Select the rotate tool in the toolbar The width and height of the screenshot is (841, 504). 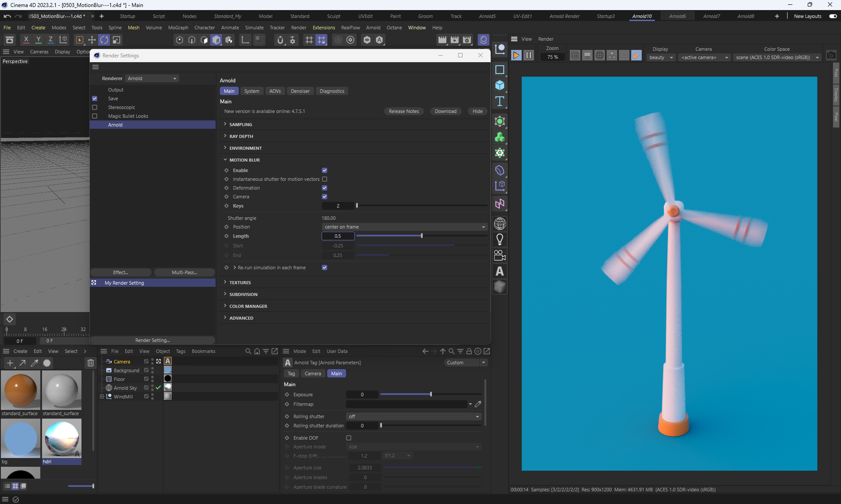104,40
